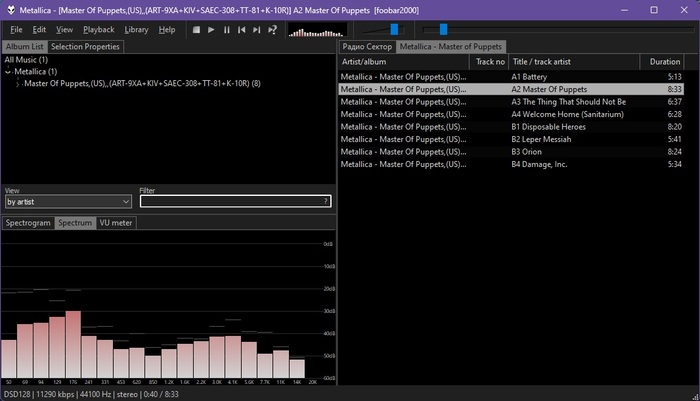Open the VU meter tab
This screenshot has width=700, height=401.
(115, 223)
